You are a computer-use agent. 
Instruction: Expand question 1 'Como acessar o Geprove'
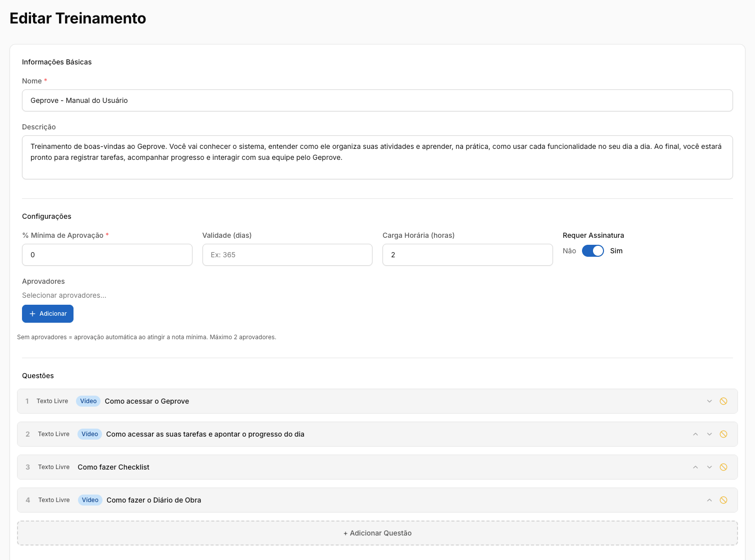tap(377, 401)
